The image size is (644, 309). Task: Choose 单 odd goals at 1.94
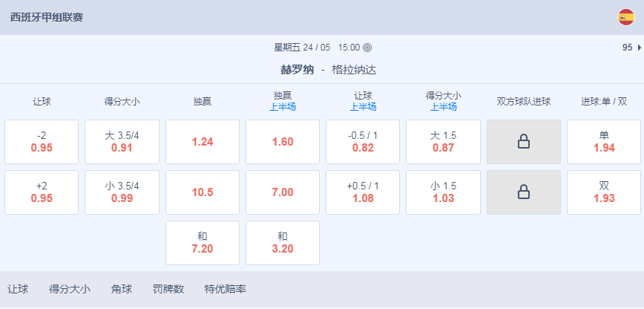click(x=604, y=142)
